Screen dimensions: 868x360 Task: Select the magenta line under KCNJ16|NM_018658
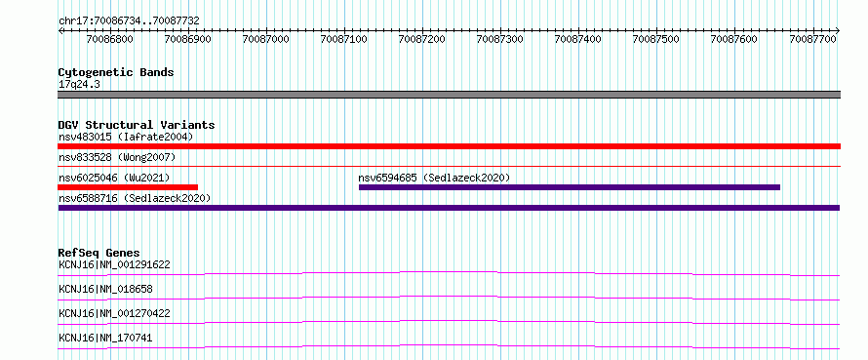tap(449, 298)
